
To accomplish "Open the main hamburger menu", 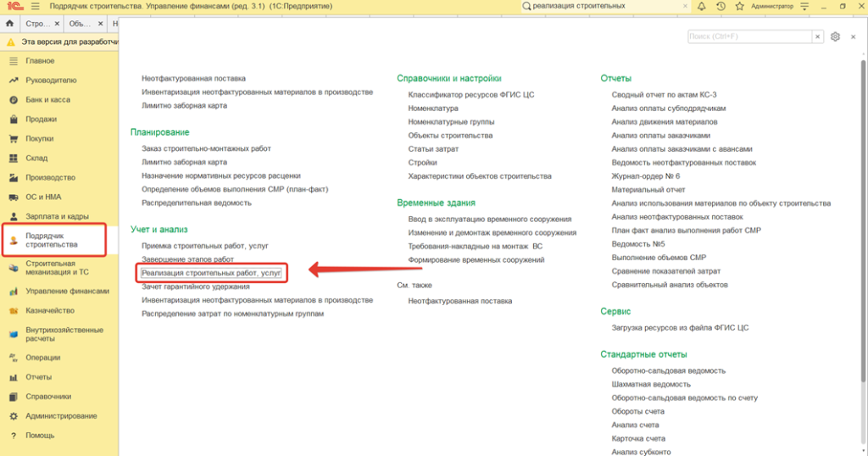I will click(x=34, y=6).
